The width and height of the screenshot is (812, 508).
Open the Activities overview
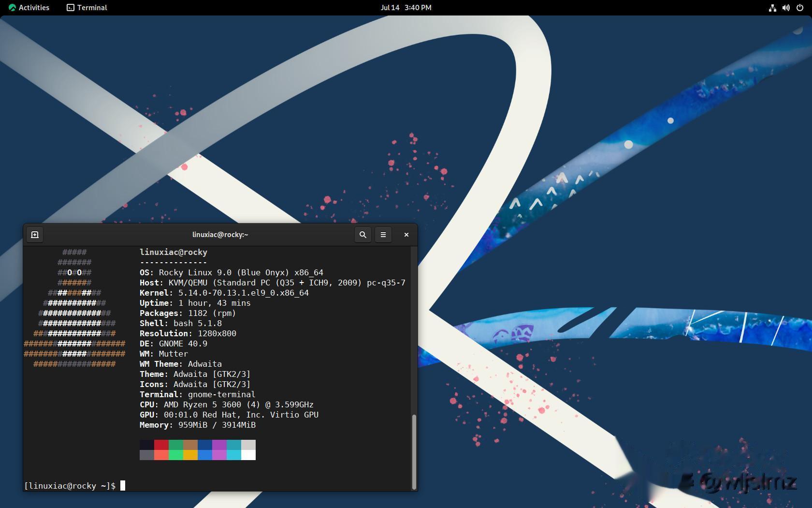click(x=29, y=8)
